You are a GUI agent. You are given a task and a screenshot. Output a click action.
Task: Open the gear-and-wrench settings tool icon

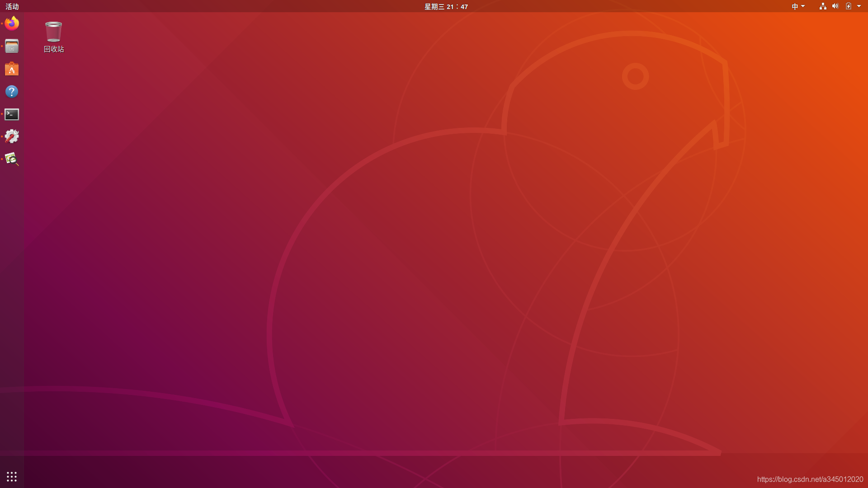(x=12, y=136)
